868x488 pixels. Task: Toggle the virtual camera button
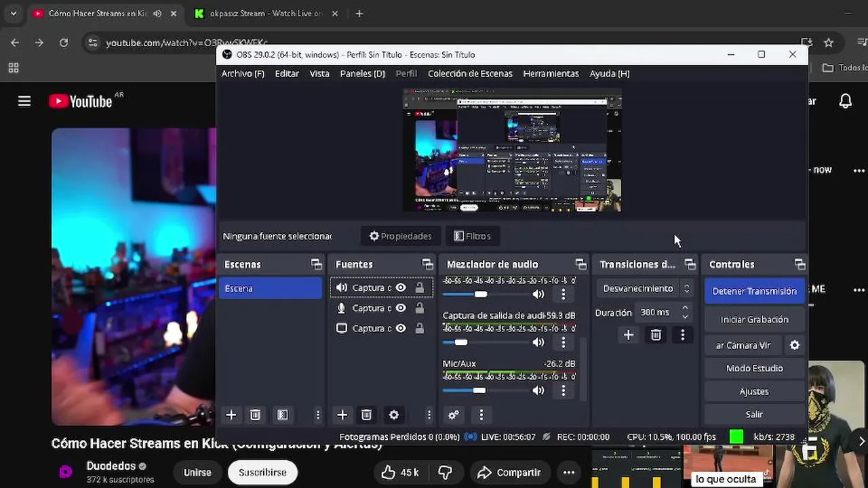click(744, 345)
